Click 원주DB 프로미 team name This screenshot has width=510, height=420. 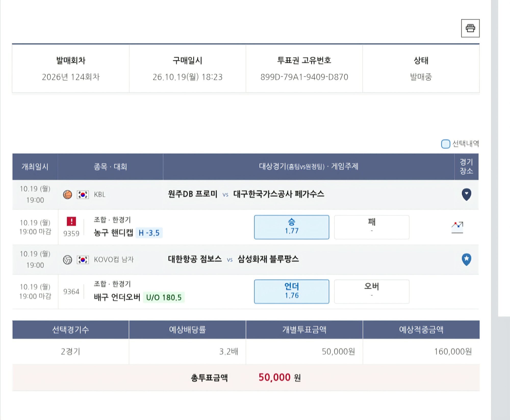[193, 194]
